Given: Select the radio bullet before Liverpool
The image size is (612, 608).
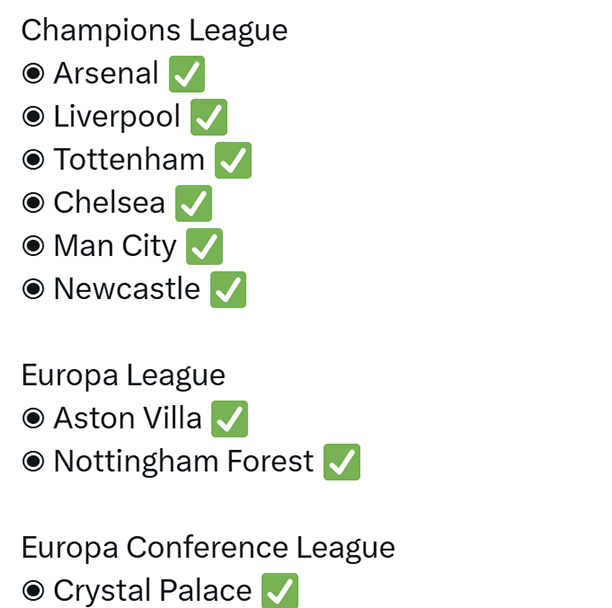Looking at the screenshot, I should pyautogui.click(x=33, y=117).
